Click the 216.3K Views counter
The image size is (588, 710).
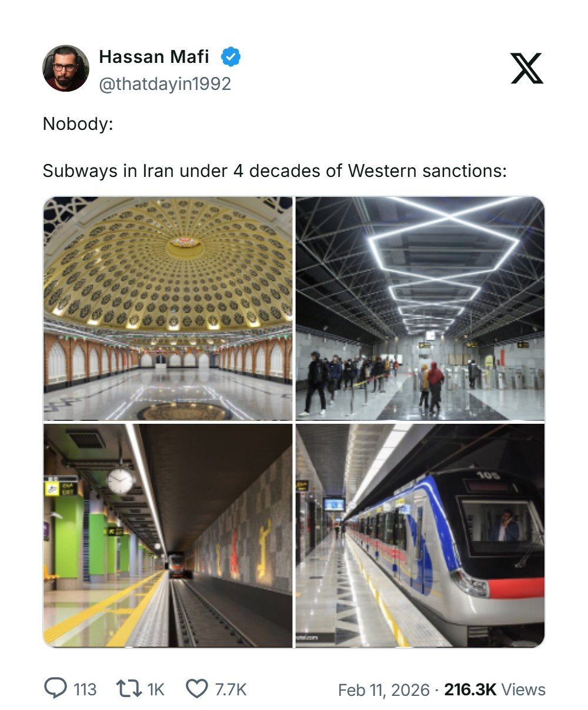point(495,689)
